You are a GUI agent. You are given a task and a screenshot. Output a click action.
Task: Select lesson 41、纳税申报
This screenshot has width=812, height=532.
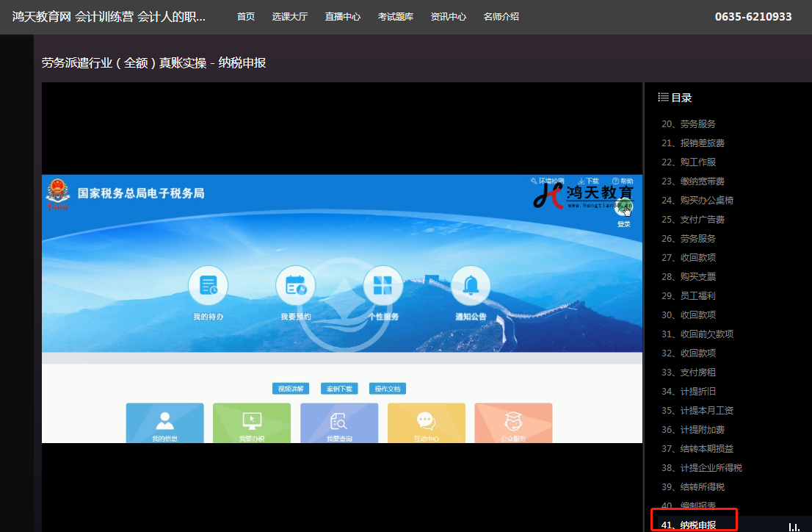(x=688, y=525)
